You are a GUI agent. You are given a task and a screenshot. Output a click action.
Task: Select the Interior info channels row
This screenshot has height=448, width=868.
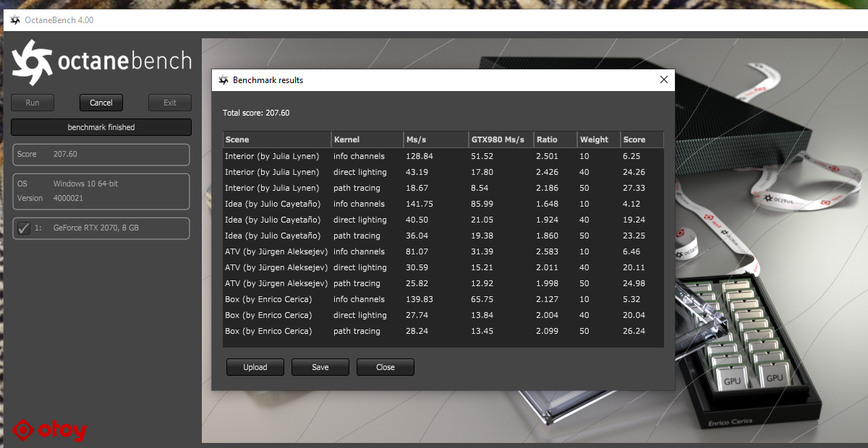[443, 156]
